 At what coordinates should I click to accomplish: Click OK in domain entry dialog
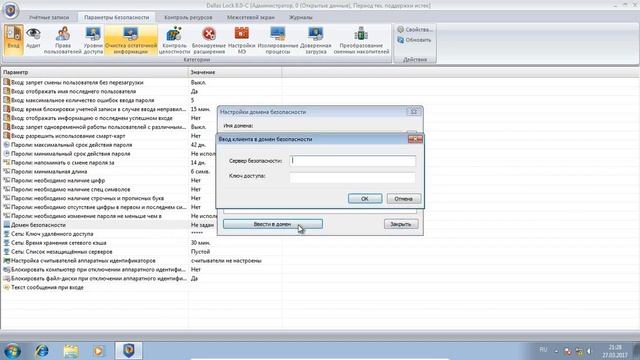pos(365,199)
